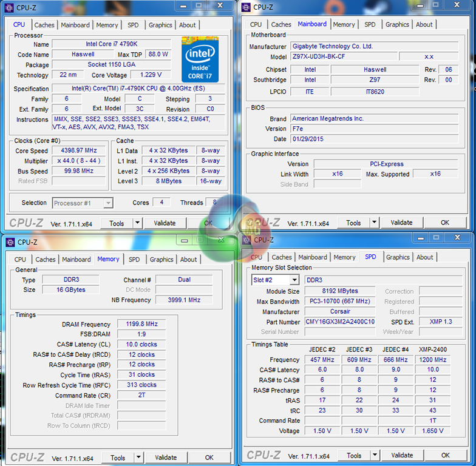Click OK in the Mainboard window

[445, 222]
